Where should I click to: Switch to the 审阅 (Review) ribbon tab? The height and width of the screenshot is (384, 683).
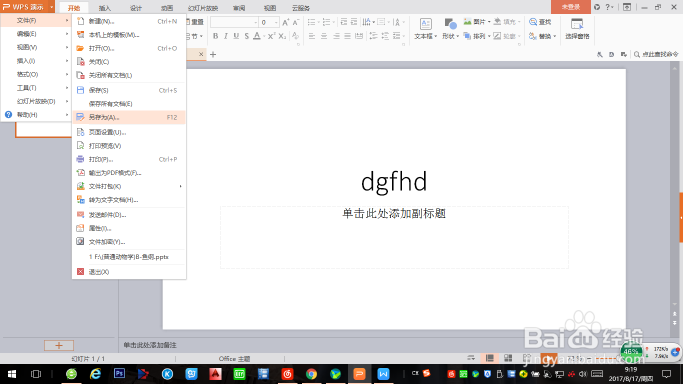click(239, 8)
